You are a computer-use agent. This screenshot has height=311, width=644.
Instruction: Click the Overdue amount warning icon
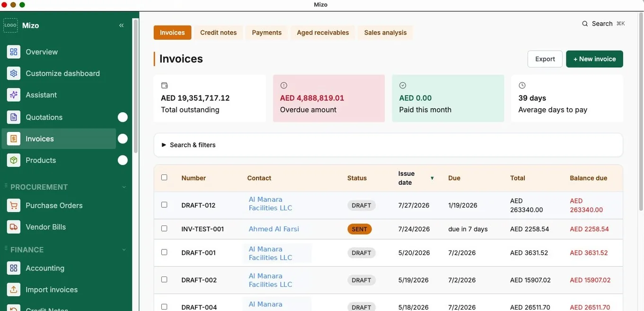pyautogui.click(x=284, y=86)
